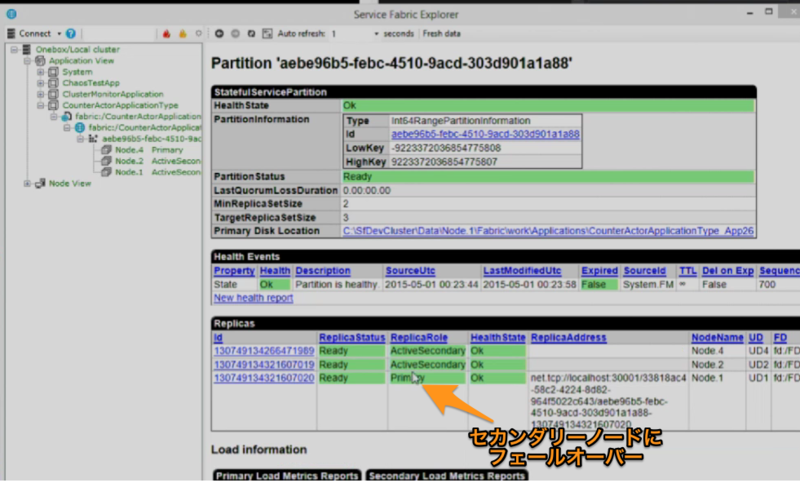Click the ChaosTestApp application icon
The height and width of the screenshot is (483, 800).
[x=53, y=83]
